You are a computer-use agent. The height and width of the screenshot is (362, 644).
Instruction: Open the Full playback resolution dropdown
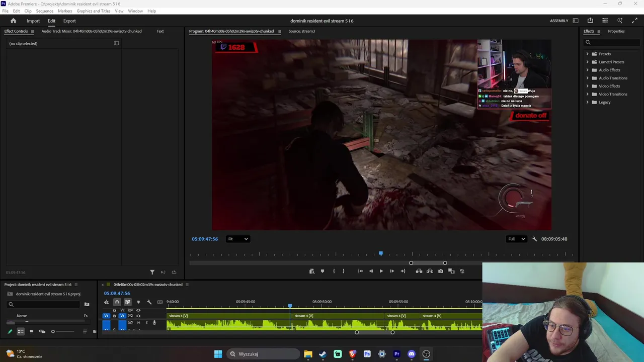click(x=517, y=239)
